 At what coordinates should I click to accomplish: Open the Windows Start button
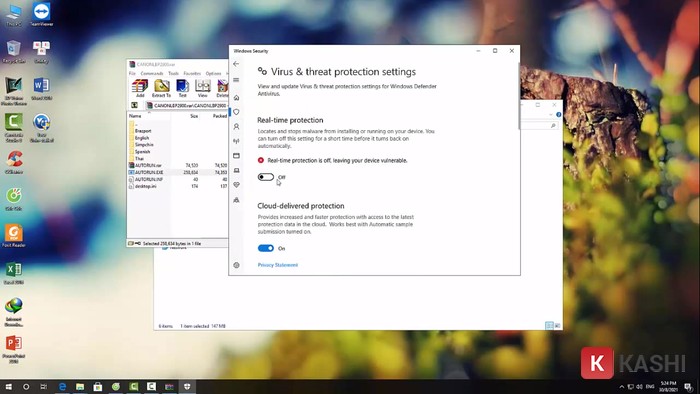tap(8, 386)
